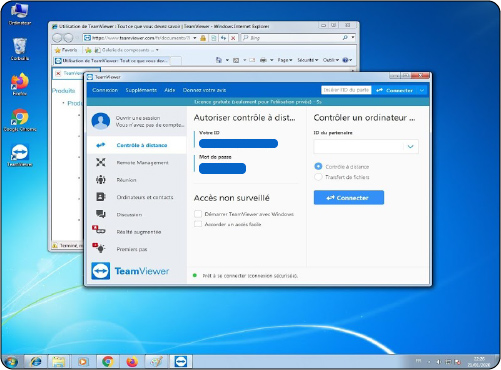Click the Internet Explorer print icon
Screen dimensions: 501x370
pyautogui.click(x=263, y=60)
